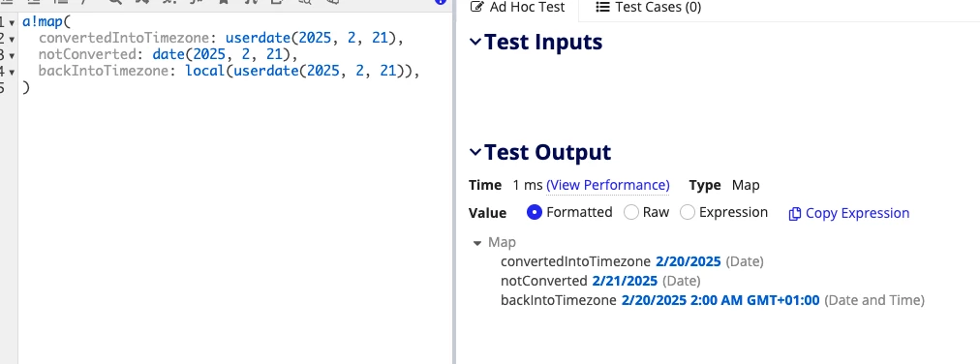This screenshot has height=364, width=980.
Task: Fold code at line 3 arrow
Action: click(12, 55)
